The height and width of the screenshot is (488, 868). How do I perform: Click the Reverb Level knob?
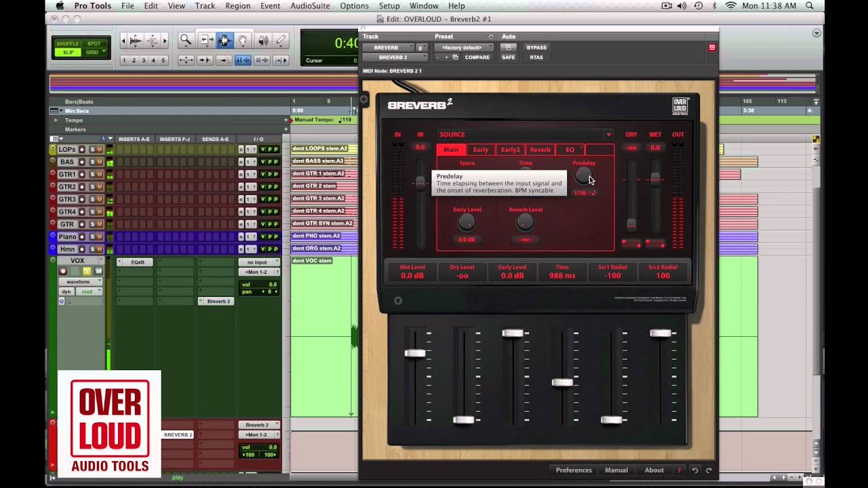[525, 222]
